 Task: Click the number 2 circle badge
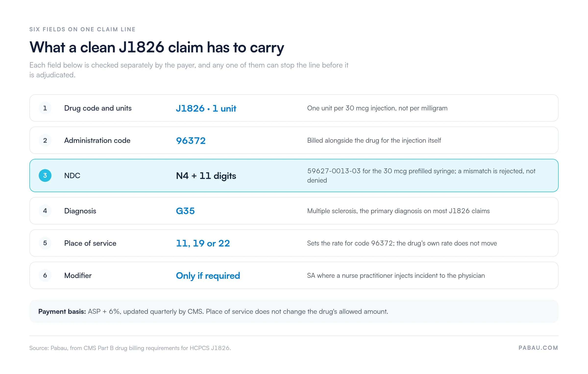pos(45,140)
